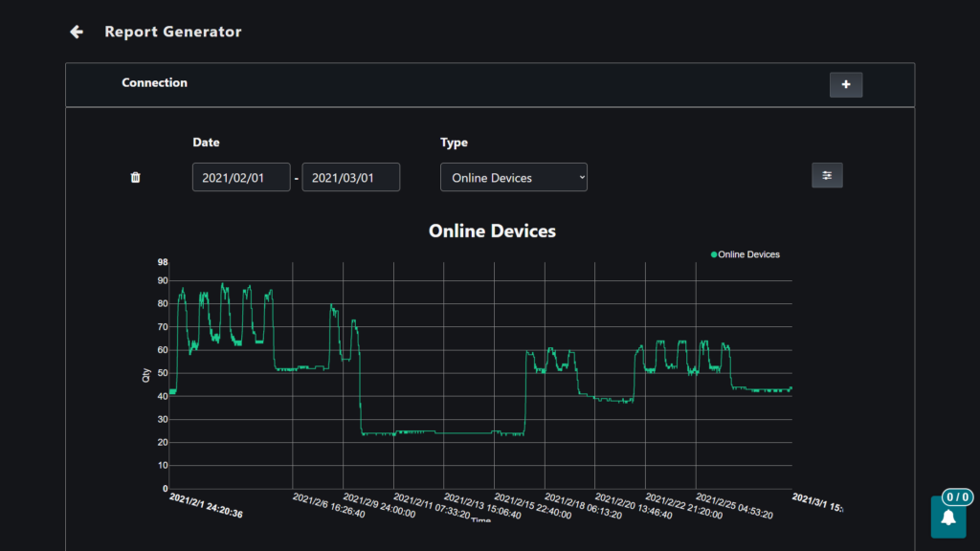Click the 2021/2/20 13:46:40 axis label
Viewport: 980px width, 551px height.
pyautogui.click(x=634, y=506)
